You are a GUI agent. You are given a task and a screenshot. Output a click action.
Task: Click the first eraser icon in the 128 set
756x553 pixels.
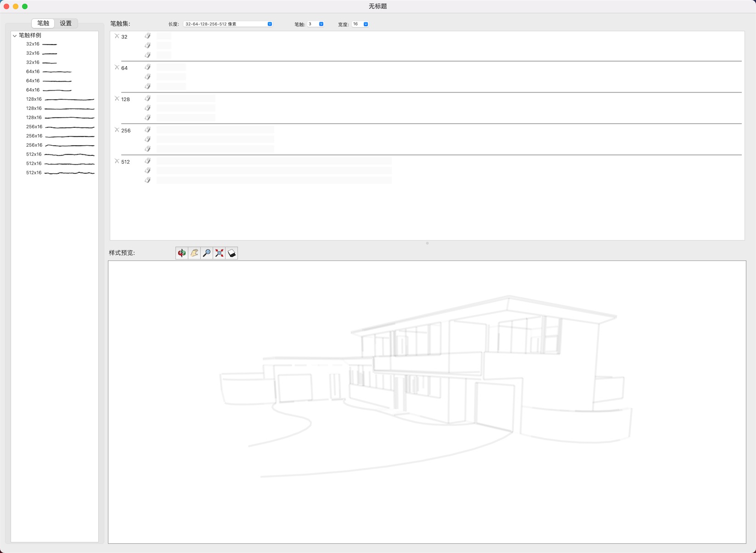(147, 98)
